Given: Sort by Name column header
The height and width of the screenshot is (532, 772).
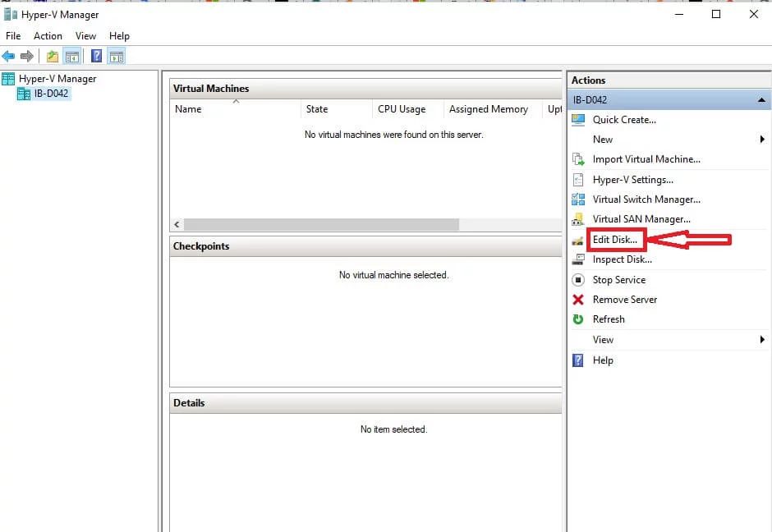Looking at the screenshot, I should click(x=235, y=109).
